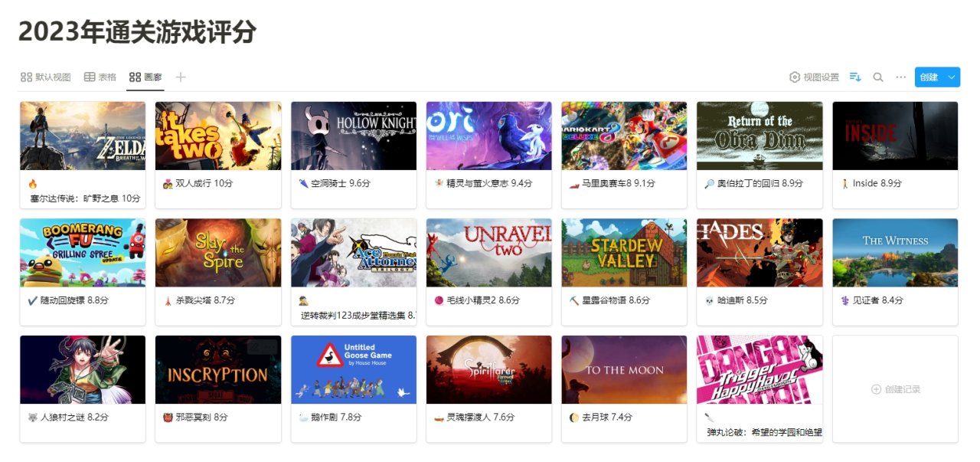Open the Slay the Spire cover
This screenshot has width=980, height=462.
coord(218,253)
